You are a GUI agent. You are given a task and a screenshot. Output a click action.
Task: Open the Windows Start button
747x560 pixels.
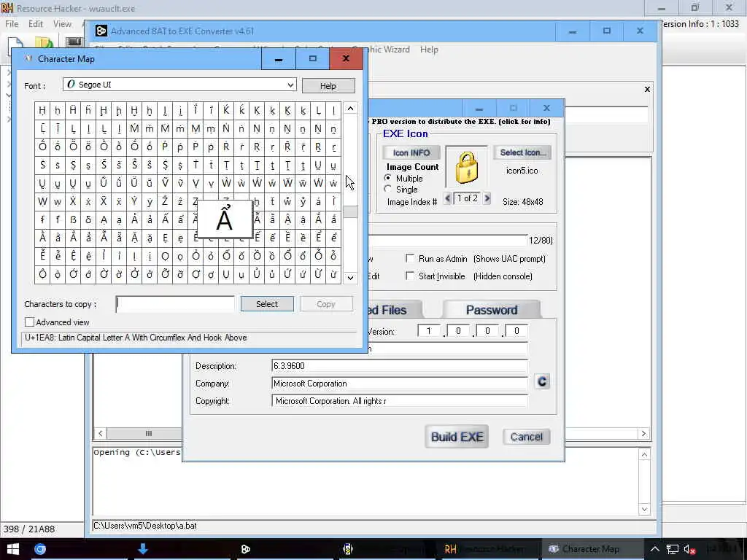pos(13,549)
